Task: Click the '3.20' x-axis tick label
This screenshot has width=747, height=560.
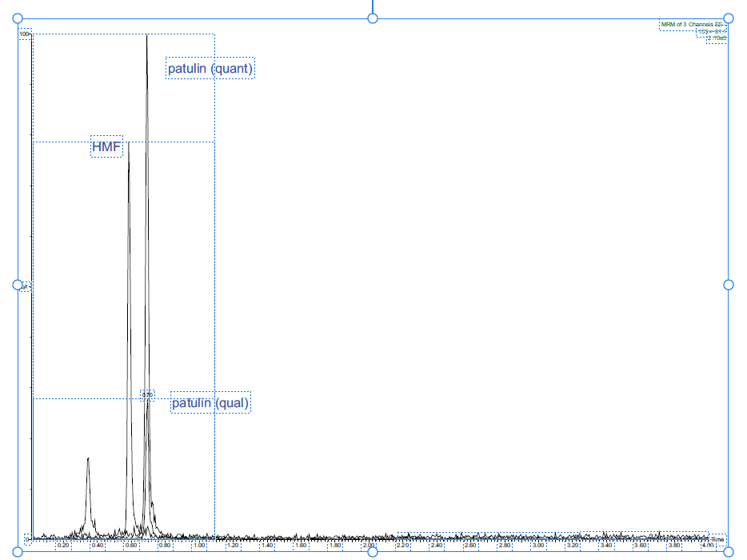Action: tap(573, 546)
